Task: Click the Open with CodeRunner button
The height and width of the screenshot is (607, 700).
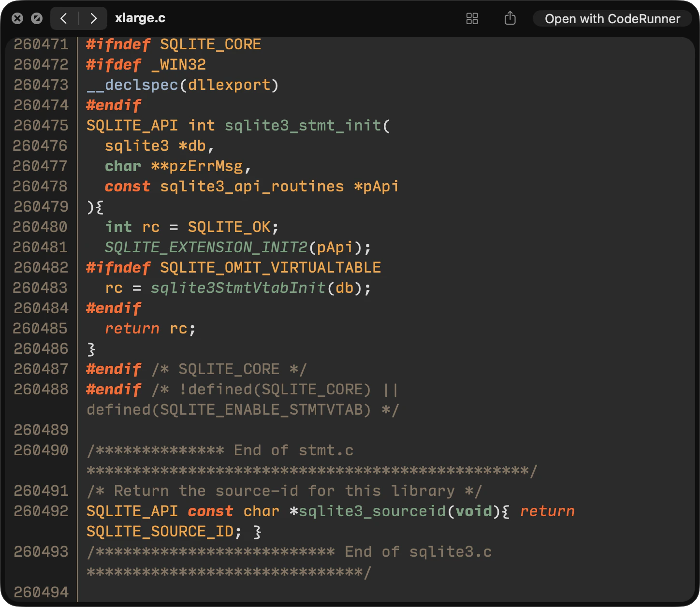Action: coord(612,19)
